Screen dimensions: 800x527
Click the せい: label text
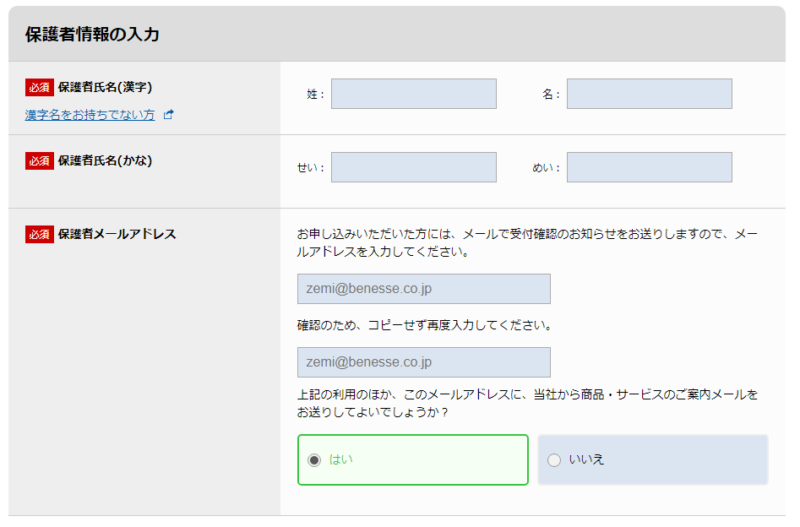coord(310,168)
